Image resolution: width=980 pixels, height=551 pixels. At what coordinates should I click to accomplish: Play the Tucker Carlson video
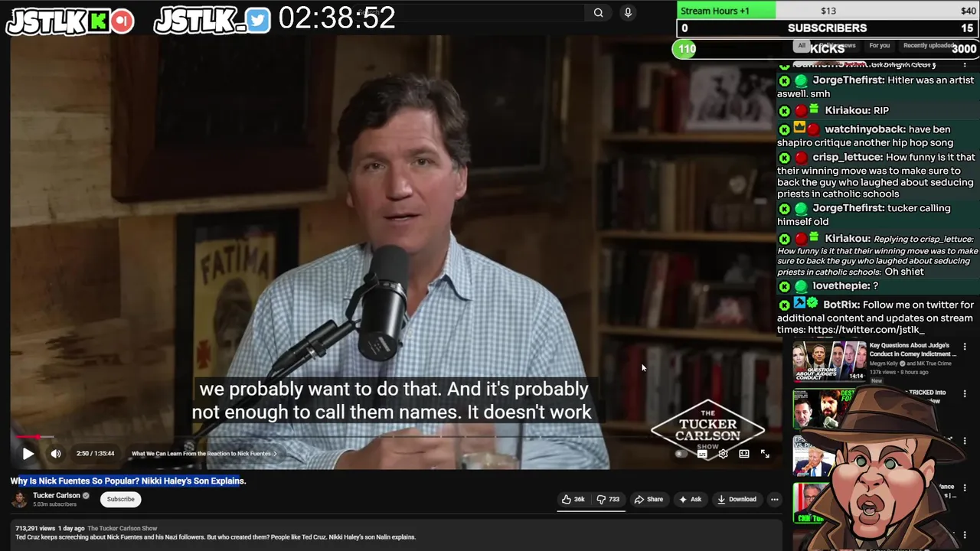click(28, 454)
